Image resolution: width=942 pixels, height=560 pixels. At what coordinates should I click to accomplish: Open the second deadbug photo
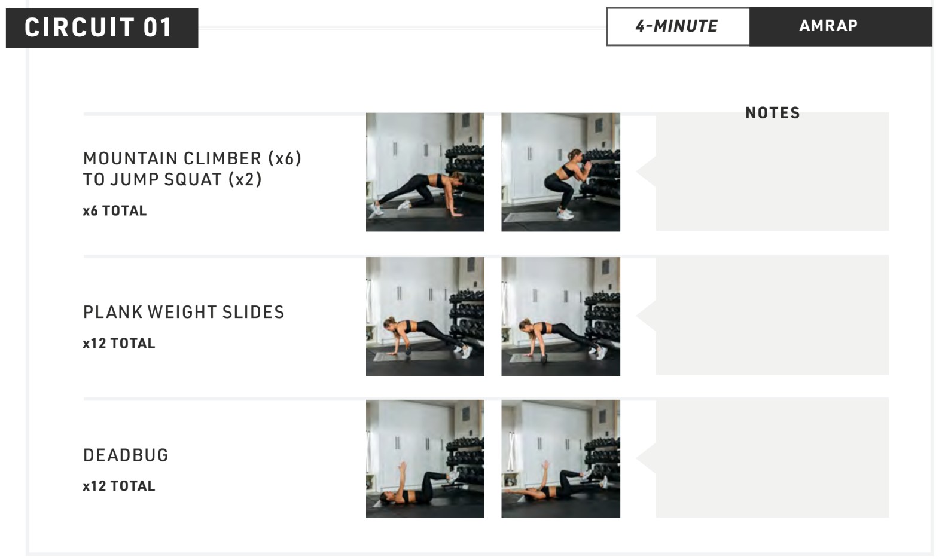pos(560,459)
